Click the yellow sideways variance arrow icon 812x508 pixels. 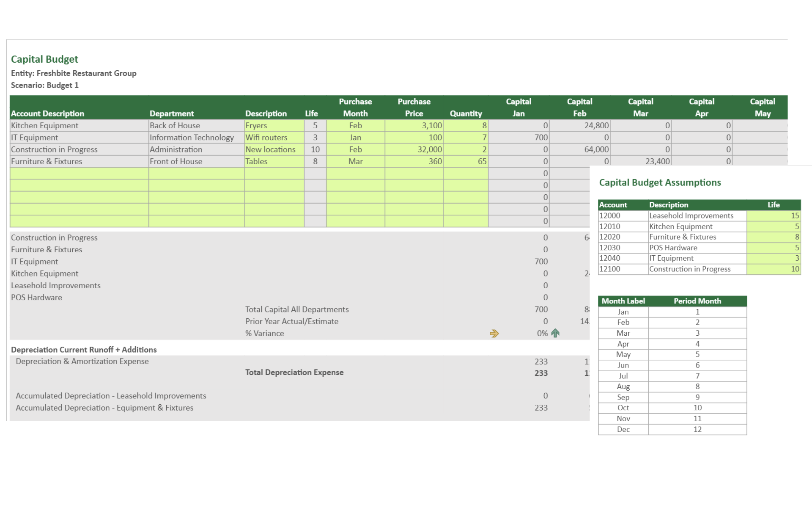tap(494, 334)
